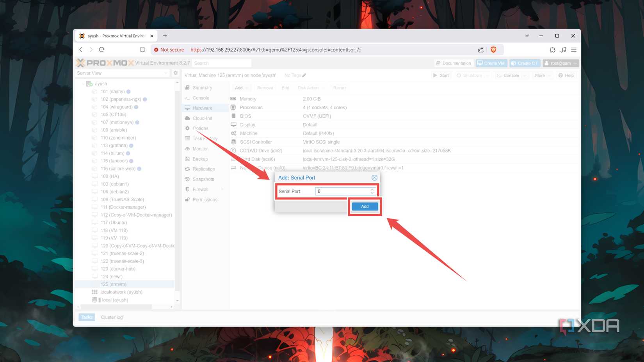644x362 pixels.
Task: Click the share page icon
Action: click(480, 50)
